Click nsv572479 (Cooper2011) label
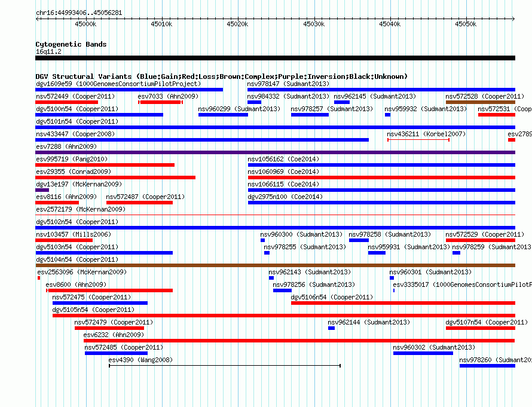The height and width of the screenshot is (407, 532). (114, 322)
